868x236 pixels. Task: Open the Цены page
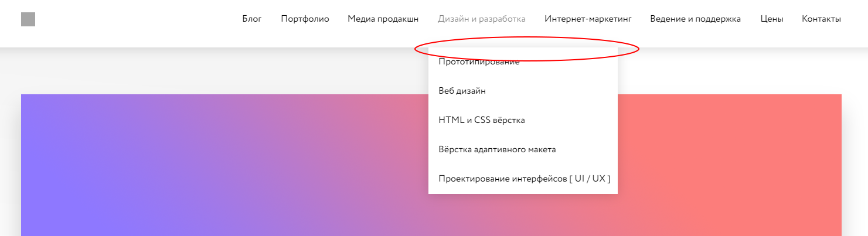point(771,19)
